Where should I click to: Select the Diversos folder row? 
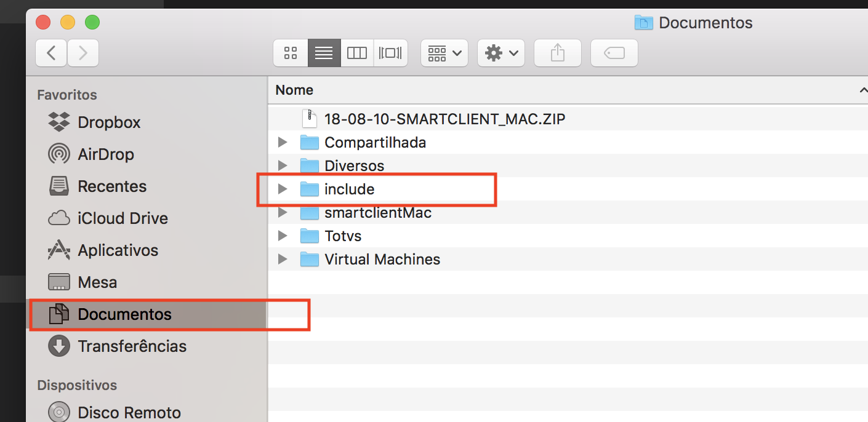(x=568, y=165)
